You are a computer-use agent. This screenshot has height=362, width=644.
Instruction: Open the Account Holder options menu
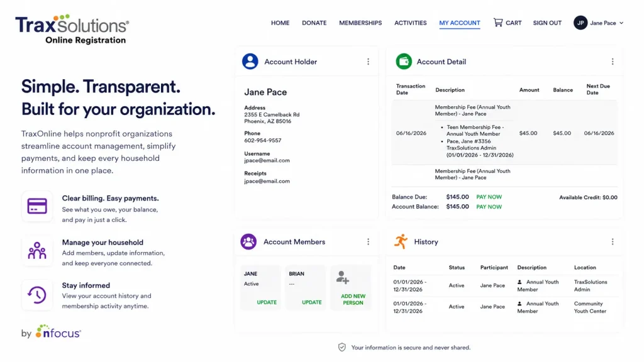(368, 62)
